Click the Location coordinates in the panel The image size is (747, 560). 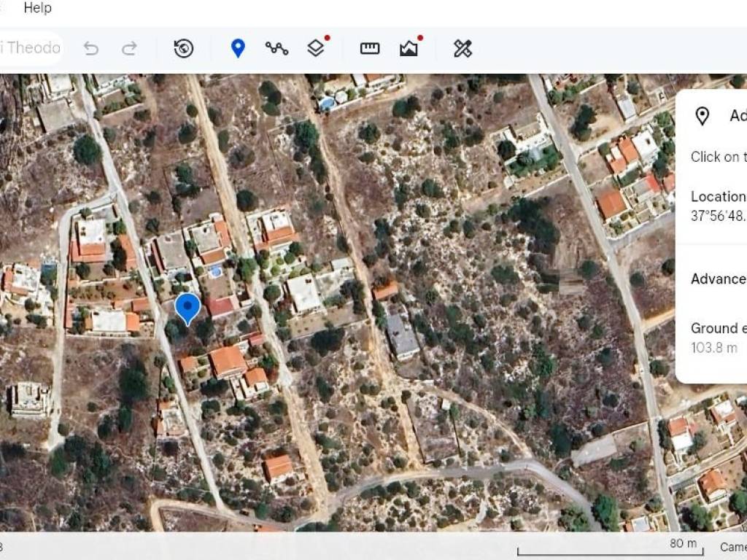click(x=719, y=216)
